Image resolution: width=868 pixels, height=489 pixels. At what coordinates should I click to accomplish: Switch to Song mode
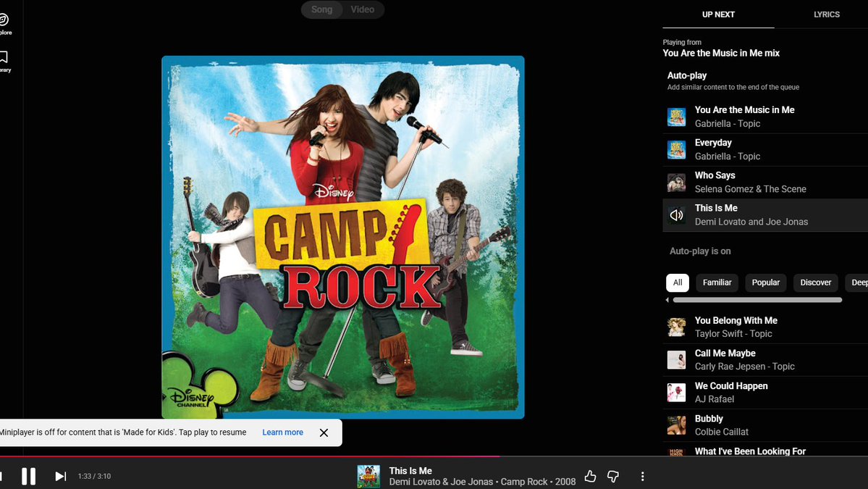321,9
